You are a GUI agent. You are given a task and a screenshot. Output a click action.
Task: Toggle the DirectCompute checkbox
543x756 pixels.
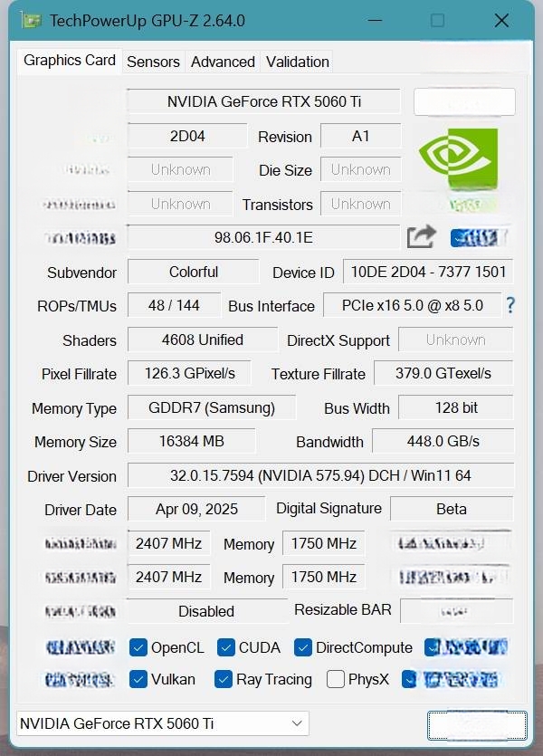[302, 647]
